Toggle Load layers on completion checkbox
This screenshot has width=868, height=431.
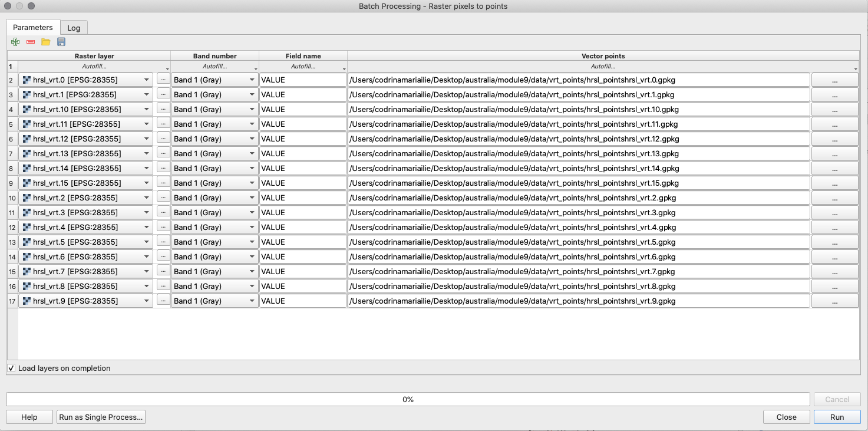point(11,368)
